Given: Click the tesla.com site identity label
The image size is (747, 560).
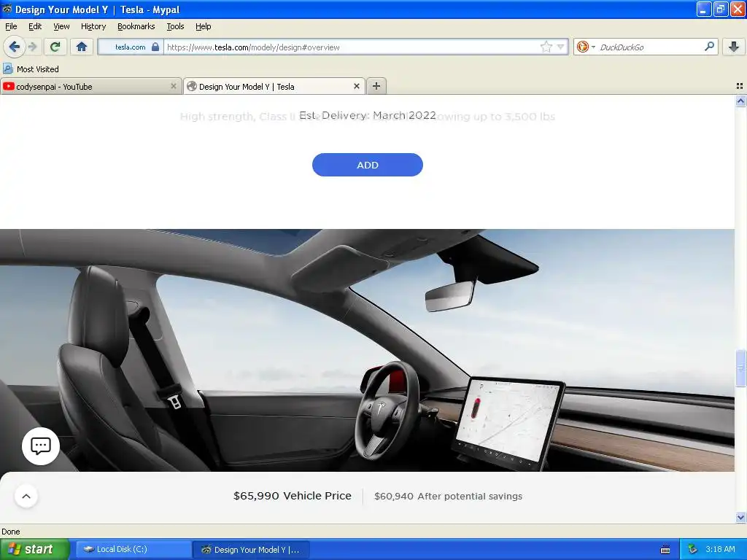Looking at the screenshot, I should click(x=130, y=47).
